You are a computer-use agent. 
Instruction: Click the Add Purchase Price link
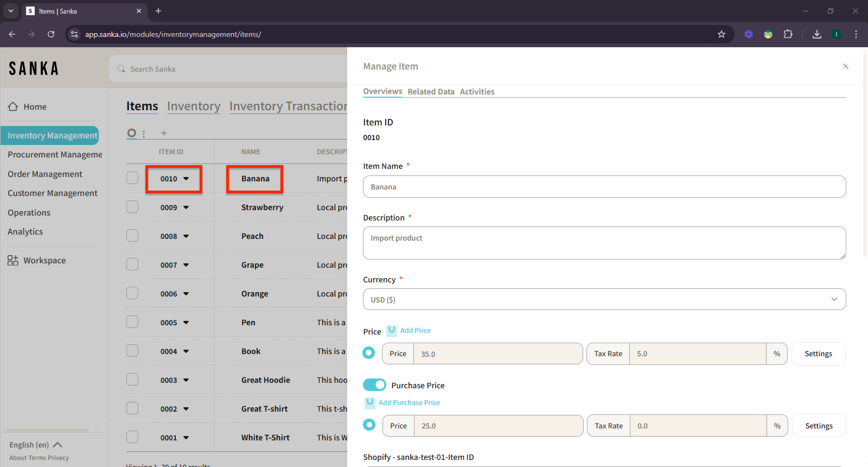[409, 402]
